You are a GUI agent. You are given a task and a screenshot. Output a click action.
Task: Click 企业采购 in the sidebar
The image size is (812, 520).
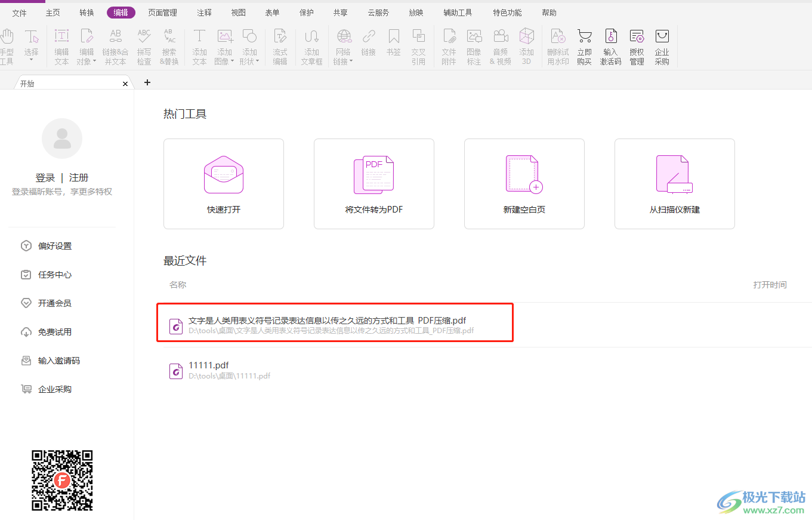click(x=47, y=389)
